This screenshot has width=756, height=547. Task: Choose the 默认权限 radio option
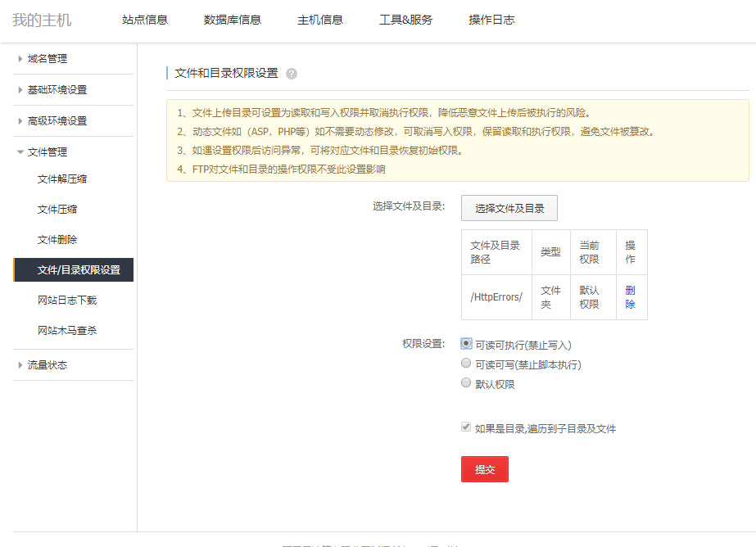click(x=467, y=383)
